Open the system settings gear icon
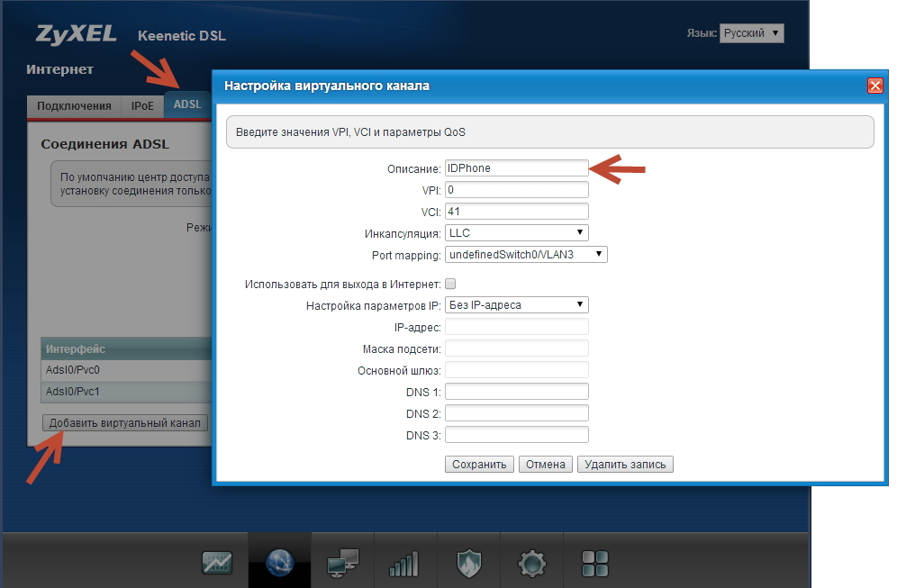Image resolution: width=897 pixels, height=588 pixels. (x=531, y=563)
